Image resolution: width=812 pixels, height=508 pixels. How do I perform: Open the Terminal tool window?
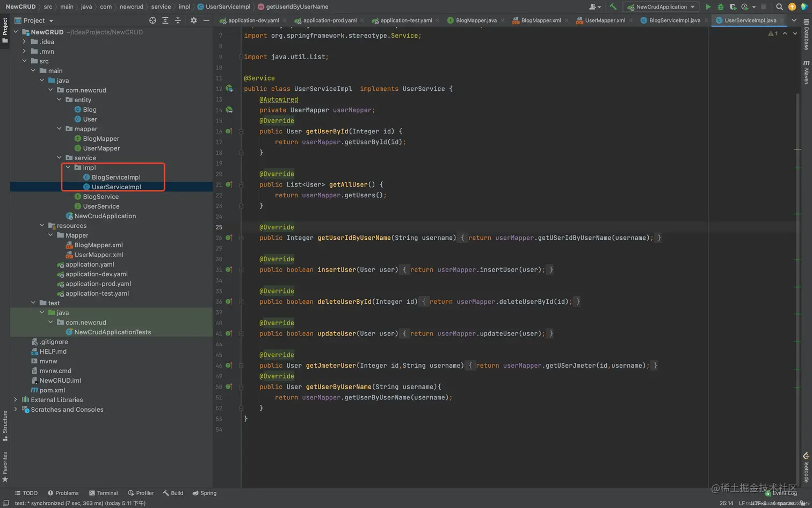[103, 493]
